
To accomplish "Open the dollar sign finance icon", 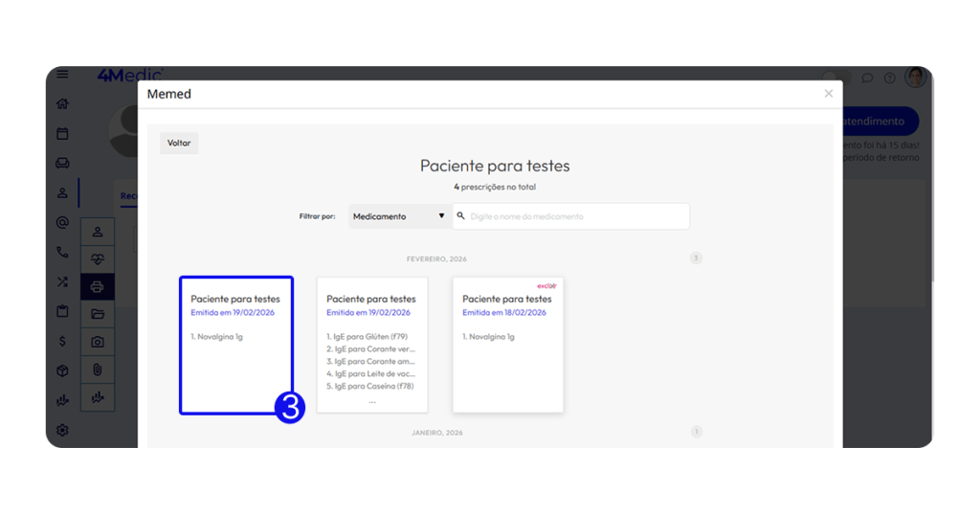I will [62, 341].
